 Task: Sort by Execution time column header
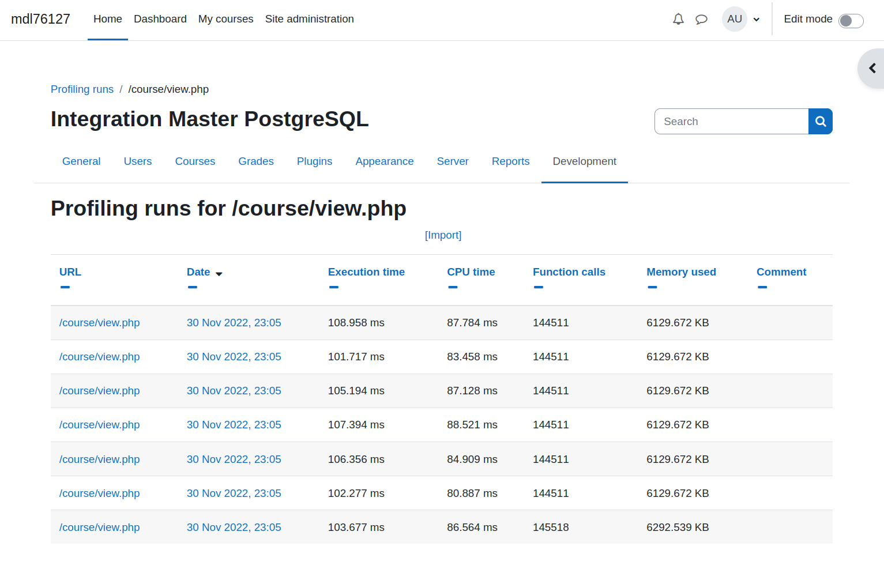[366, 272]
